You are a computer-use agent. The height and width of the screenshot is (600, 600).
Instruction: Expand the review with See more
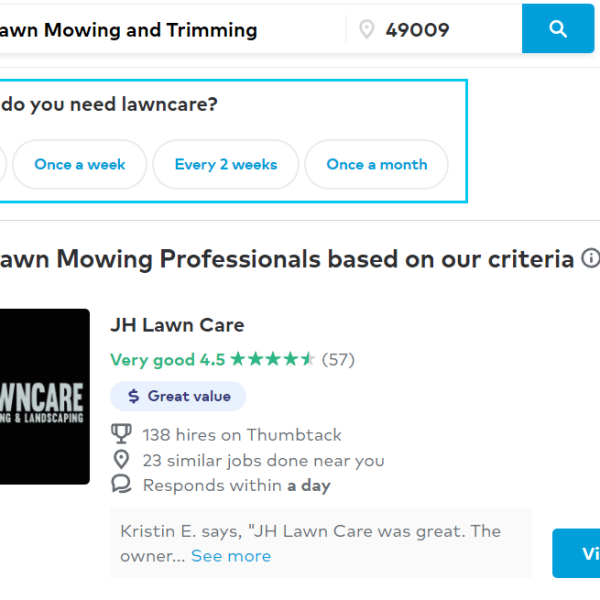(231, 556)
